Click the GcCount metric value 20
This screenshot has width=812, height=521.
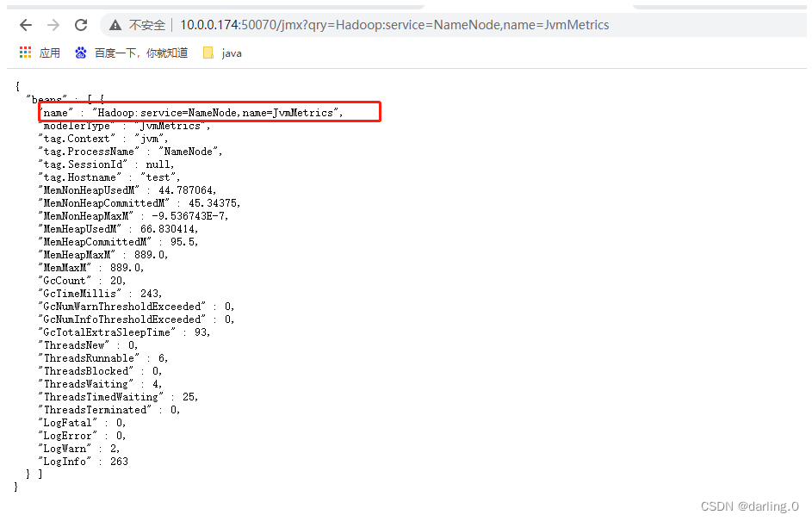[x=117, y=280]
